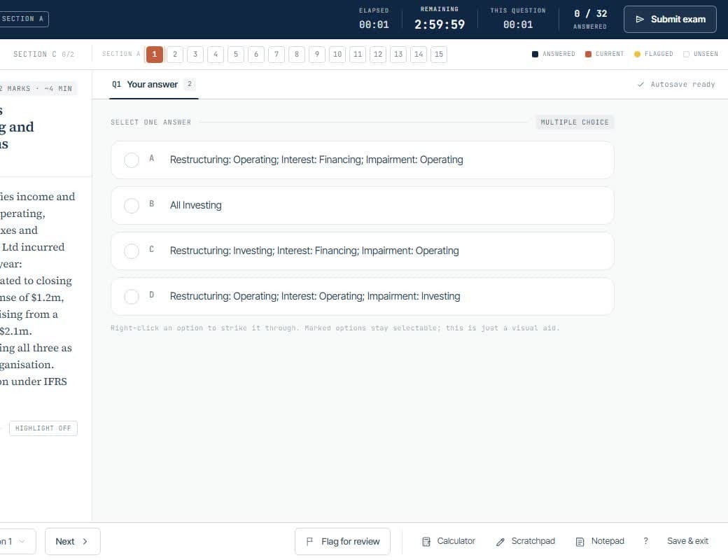Click Flag for review button
This screenshot has width=728, height=560.
coord(342,541)
